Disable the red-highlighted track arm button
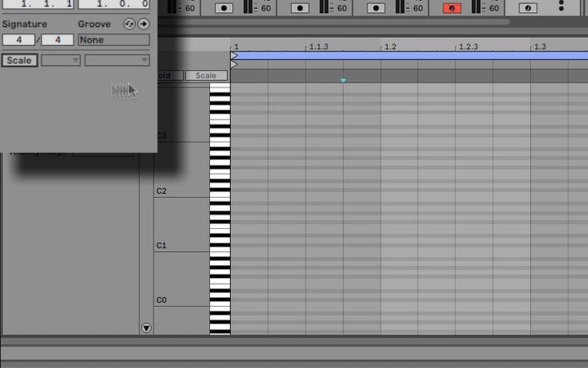 (452, 8)
